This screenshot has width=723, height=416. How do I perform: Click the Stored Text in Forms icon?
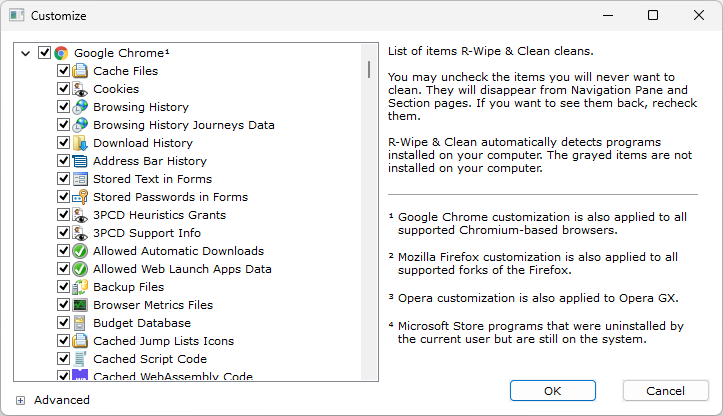(x=80, y=179)
